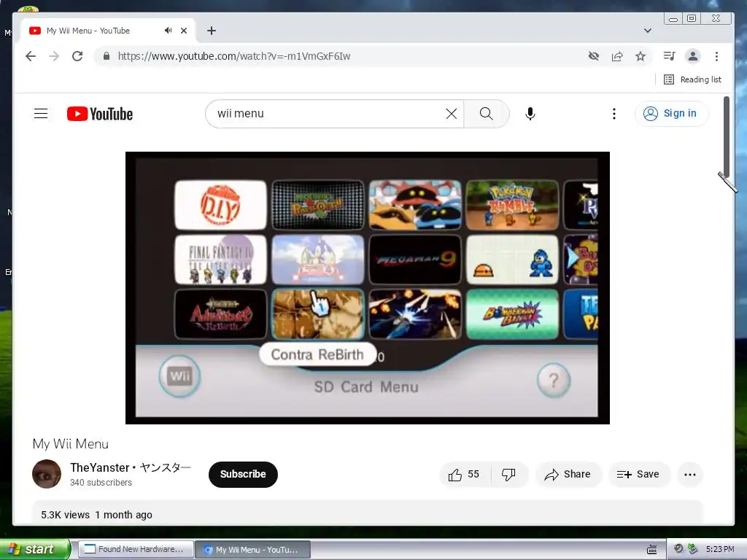
Task: Go to the YouTube home logo
Action: click(x=99, y=114)
